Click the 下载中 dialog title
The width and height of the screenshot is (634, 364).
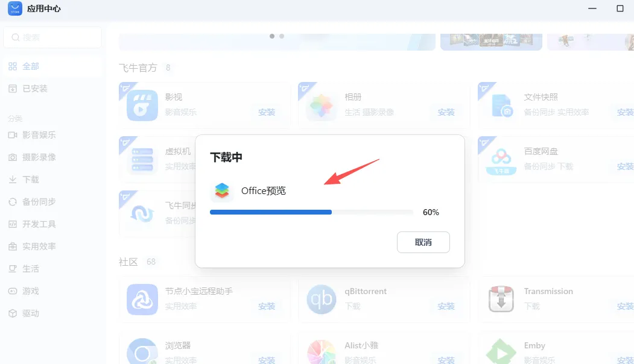click(226, 157)
